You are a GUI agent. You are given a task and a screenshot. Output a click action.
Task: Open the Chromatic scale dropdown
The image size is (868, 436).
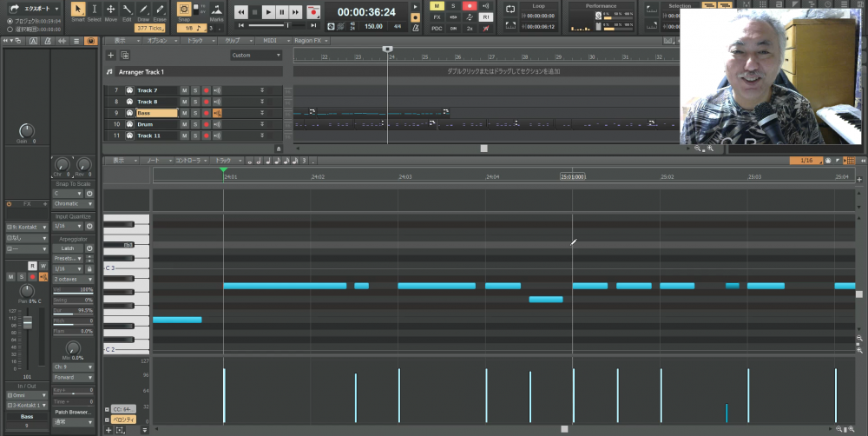click(73, 203)
